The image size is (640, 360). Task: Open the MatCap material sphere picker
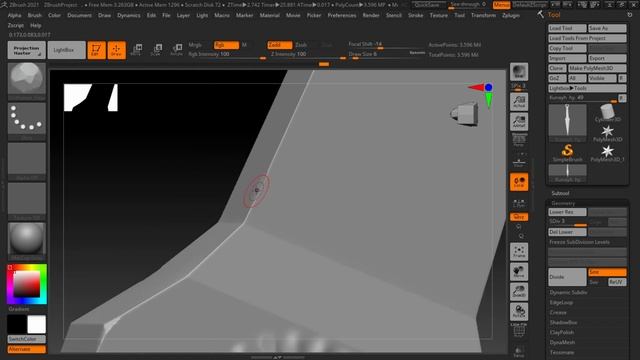[27, 240]
